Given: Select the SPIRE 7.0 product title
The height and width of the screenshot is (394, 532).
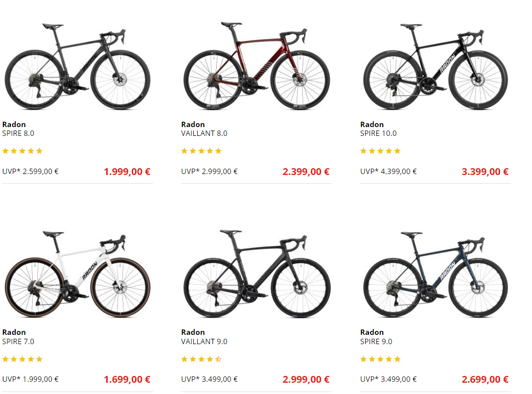Looking at the screenshot, I should pyautogui.click(x=18, y=342).
